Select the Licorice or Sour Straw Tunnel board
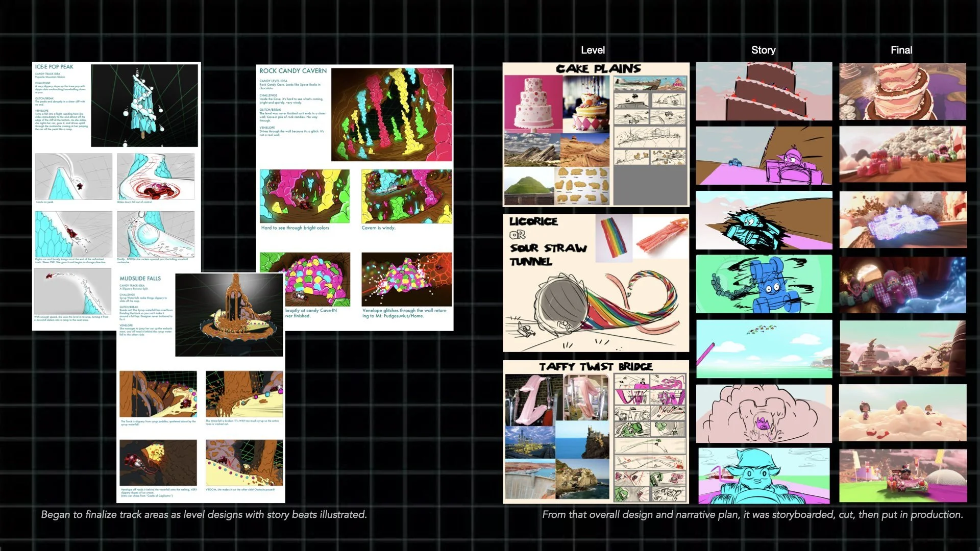Screen dimensions: 980x551 coord(596,283)
